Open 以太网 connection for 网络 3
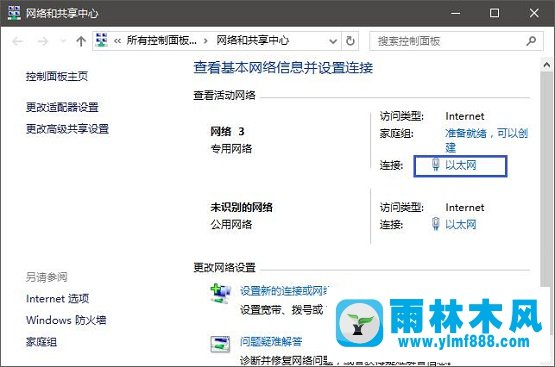Screen dimensions: 555x367 tap(460, 165)
